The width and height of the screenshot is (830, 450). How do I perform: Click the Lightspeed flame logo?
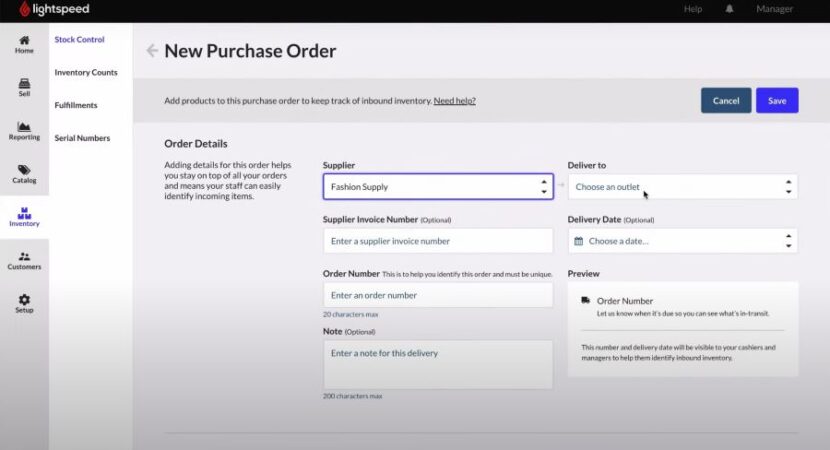click(x=25, y=9)
